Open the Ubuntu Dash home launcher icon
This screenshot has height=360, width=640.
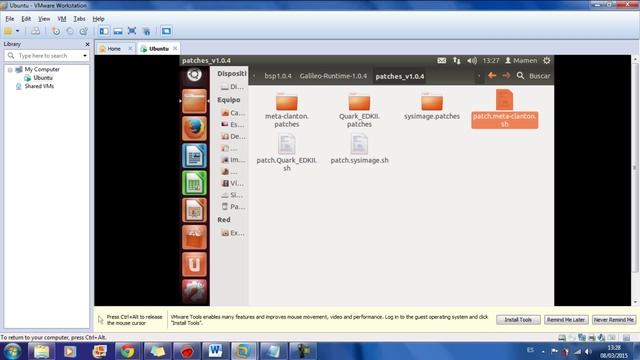(x=194, y=75)
